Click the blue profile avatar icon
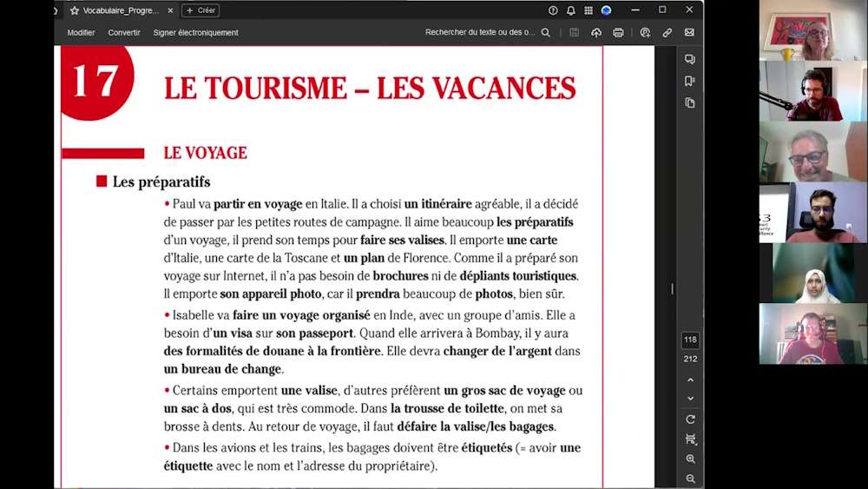The height and width of the screenshot is (489, 868). point(606,10)
